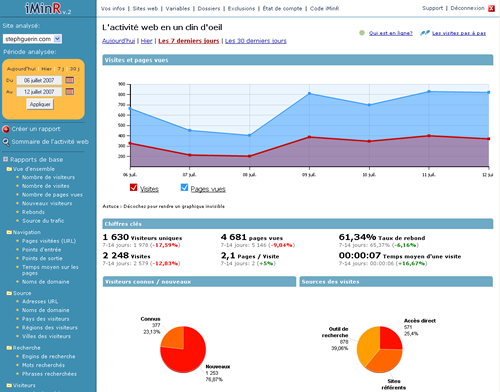500x392 pixels.
Task: Click the red Déconnexion close icon
Action: (491, 9)
